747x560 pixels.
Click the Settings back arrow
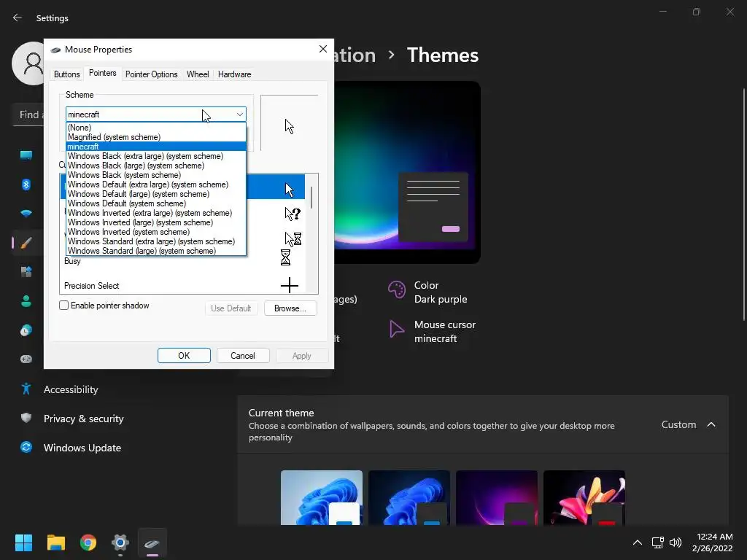18,17
